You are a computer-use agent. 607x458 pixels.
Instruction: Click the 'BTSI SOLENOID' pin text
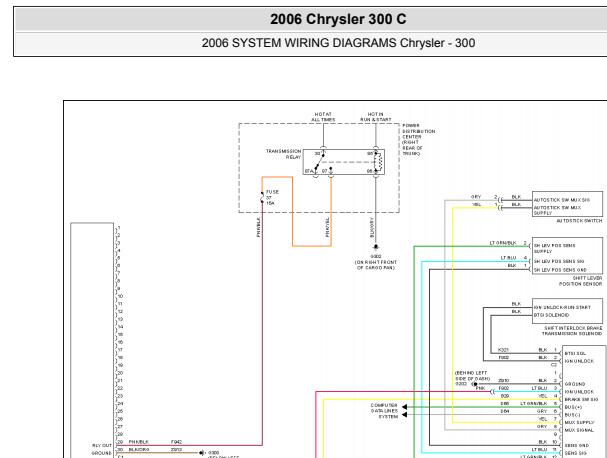(x=551, y=315)
